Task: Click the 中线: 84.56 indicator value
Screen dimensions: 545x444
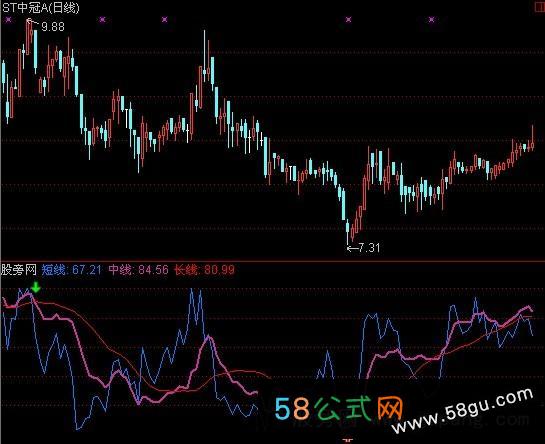Action: pos(138,269)
